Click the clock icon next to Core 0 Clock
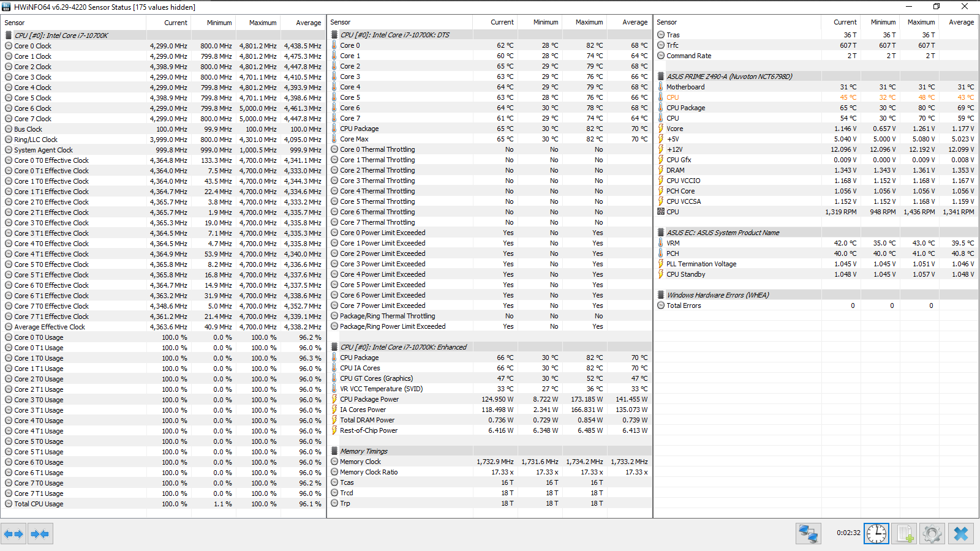The width and height of the screenshot is (980, 551). pyautogui.click(x=9, y=46)
